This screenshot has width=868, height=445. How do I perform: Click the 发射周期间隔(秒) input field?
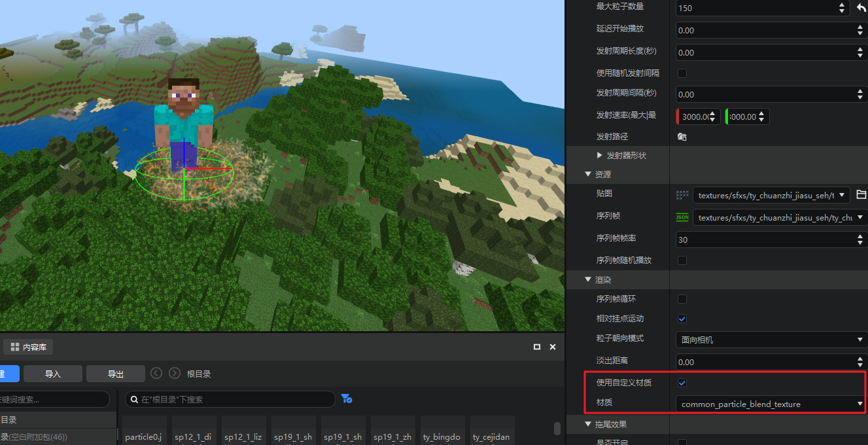(x=771, y=94)
